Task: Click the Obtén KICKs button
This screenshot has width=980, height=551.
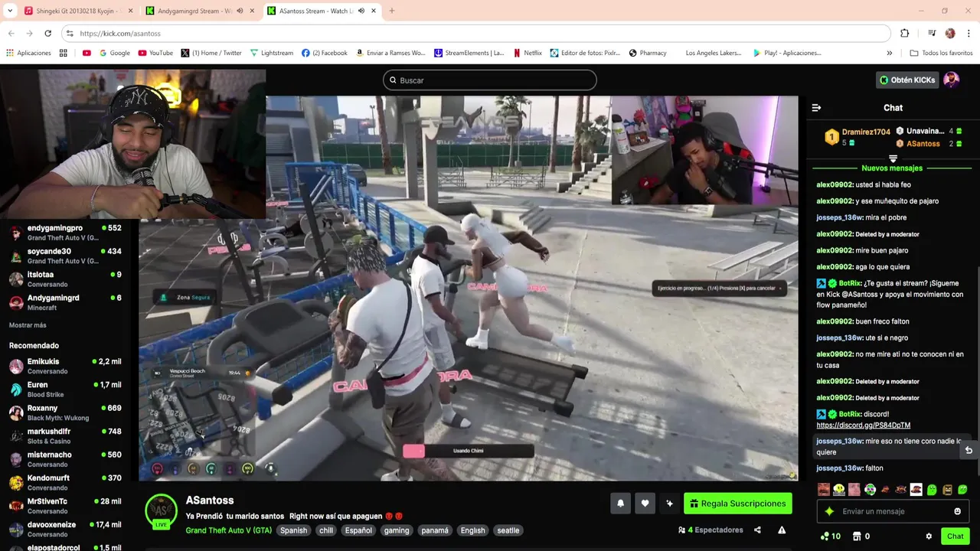Action: click(x=907, y=80)
